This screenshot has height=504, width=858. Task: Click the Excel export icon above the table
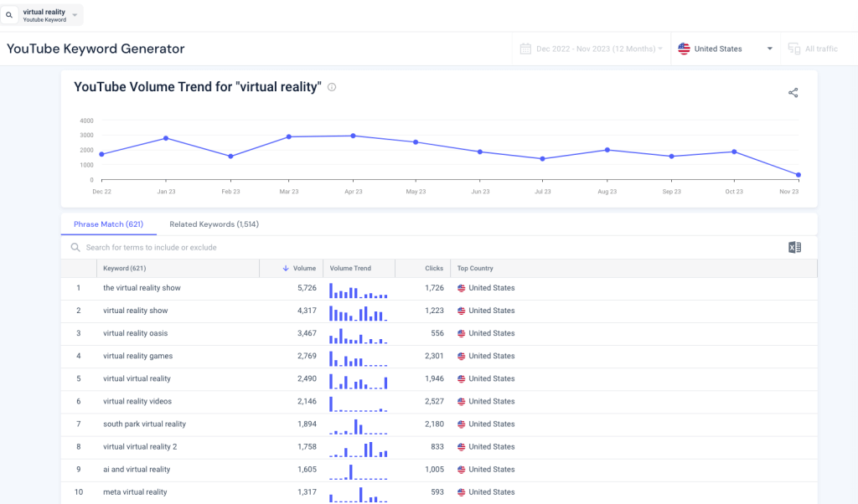(794, 247)
